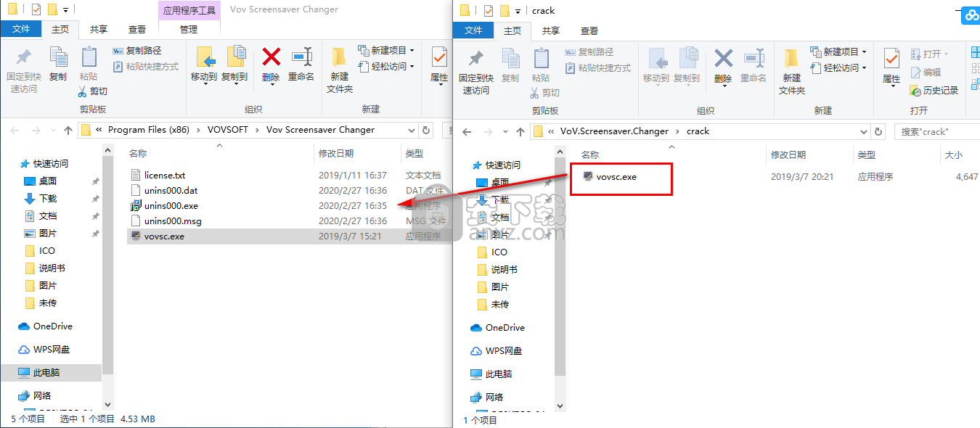Select 此电脑 in crack window navigation pane
The image size is (980, 428).
coord(499,374)
